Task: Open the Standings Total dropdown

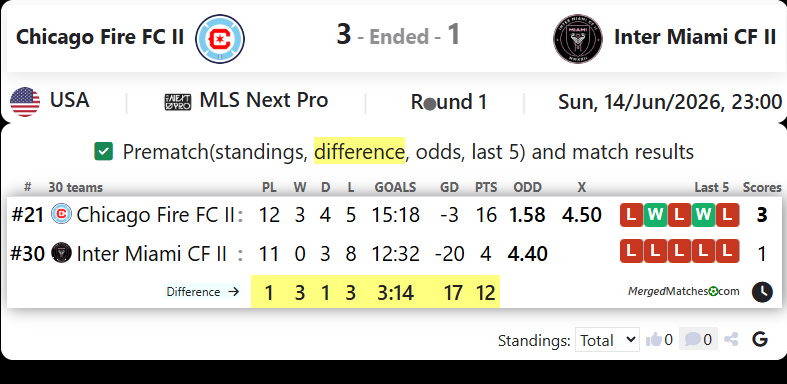Action: 607,340
